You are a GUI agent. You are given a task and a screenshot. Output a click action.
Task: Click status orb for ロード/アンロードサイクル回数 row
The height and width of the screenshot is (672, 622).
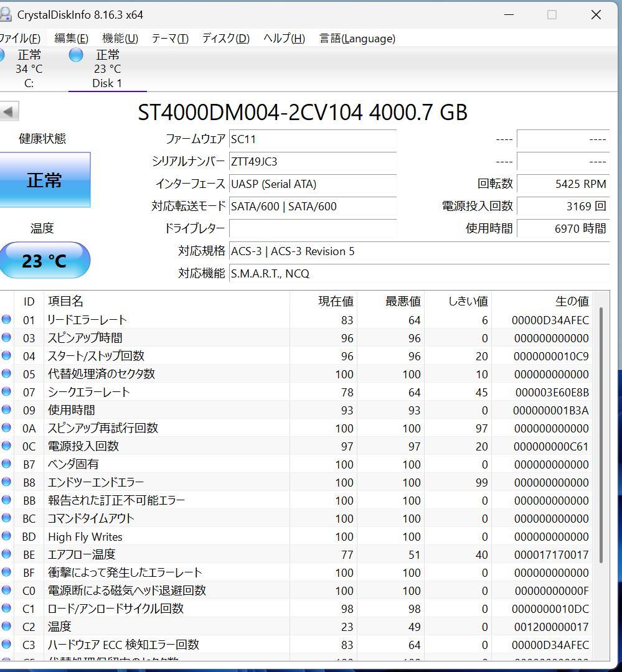click(x=6, y=608)
